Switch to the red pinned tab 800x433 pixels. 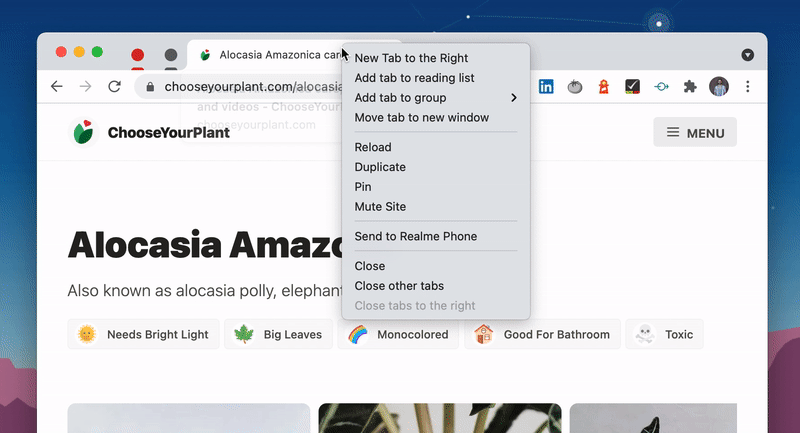tap(137, 55)
